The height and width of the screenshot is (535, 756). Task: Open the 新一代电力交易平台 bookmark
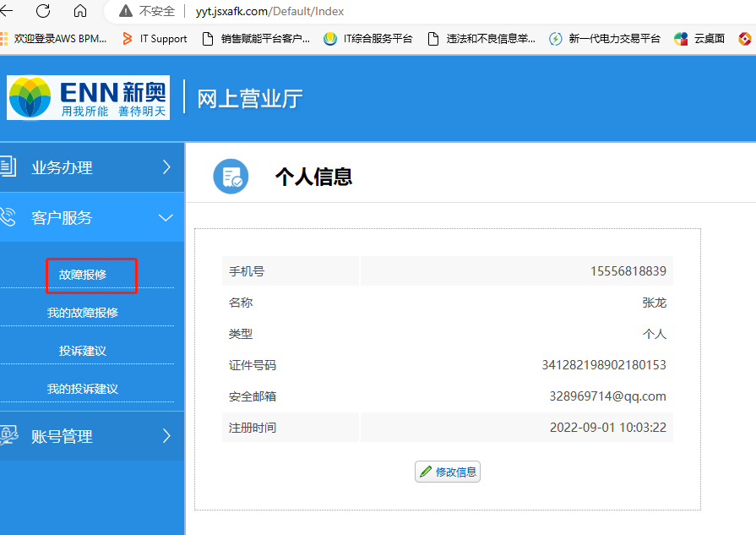tap(605, 39)
